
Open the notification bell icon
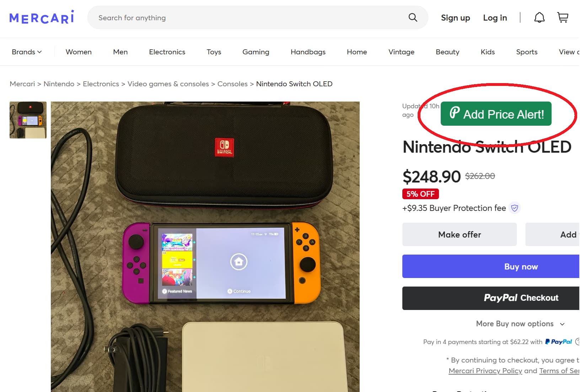tap(539, 17)
